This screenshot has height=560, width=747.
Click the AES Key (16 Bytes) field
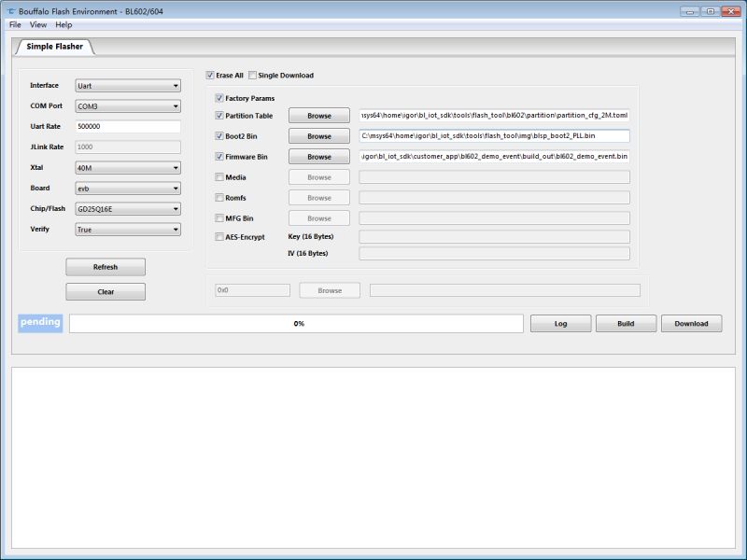pyautogui.click(x=495, y=237)
